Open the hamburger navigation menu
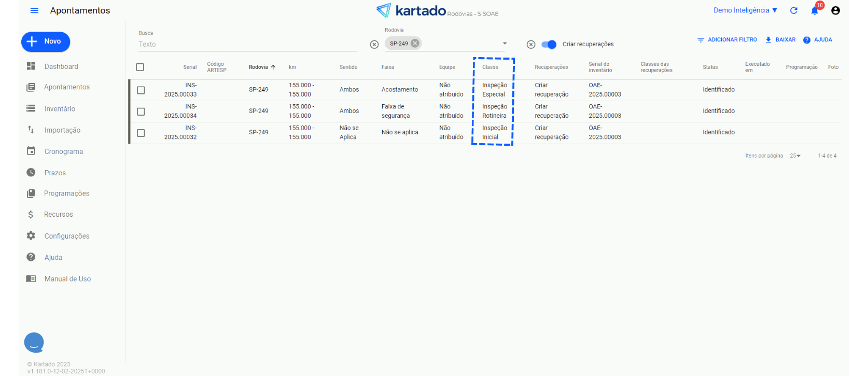 coord(34,10)
